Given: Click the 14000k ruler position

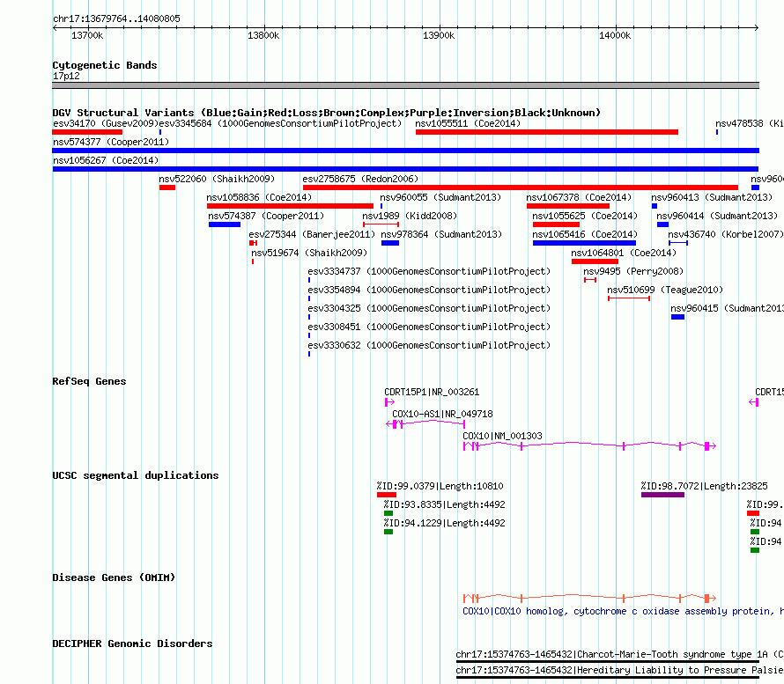Looking at the screenshot, I should coord(615,35).
